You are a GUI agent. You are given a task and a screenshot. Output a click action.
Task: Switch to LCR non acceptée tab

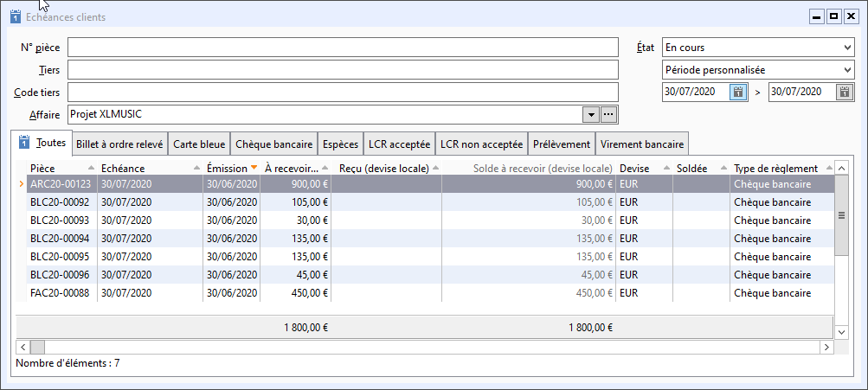[482, 144]
